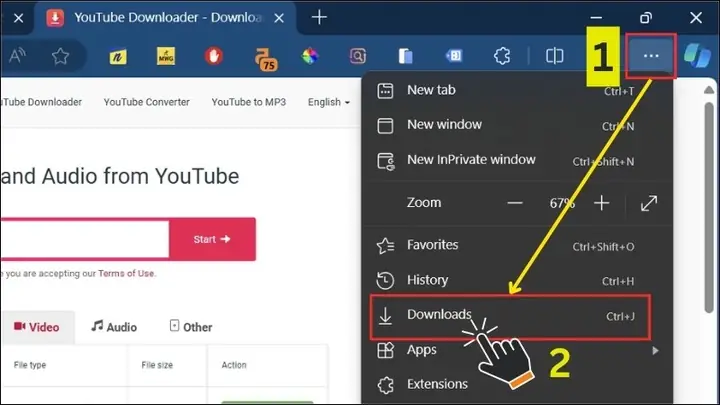Image resolution: width=720 pixels, height=405 pixels.
Task: Click the Tube Downloader nav link
Action: coord(42,102)
